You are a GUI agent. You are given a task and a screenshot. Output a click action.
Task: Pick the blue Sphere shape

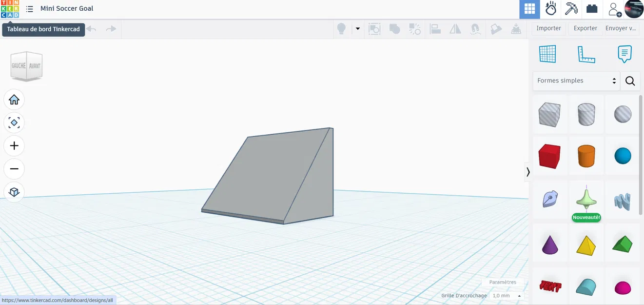pos(623,156)
